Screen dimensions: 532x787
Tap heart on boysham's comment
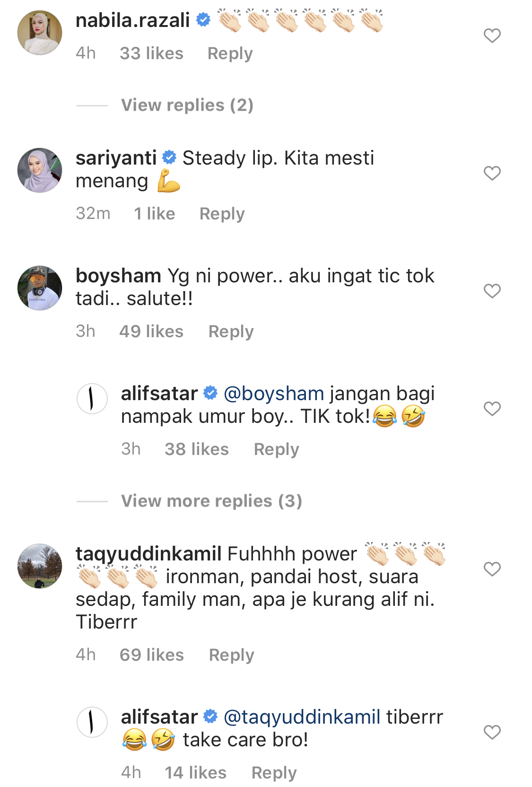[492, 291]
